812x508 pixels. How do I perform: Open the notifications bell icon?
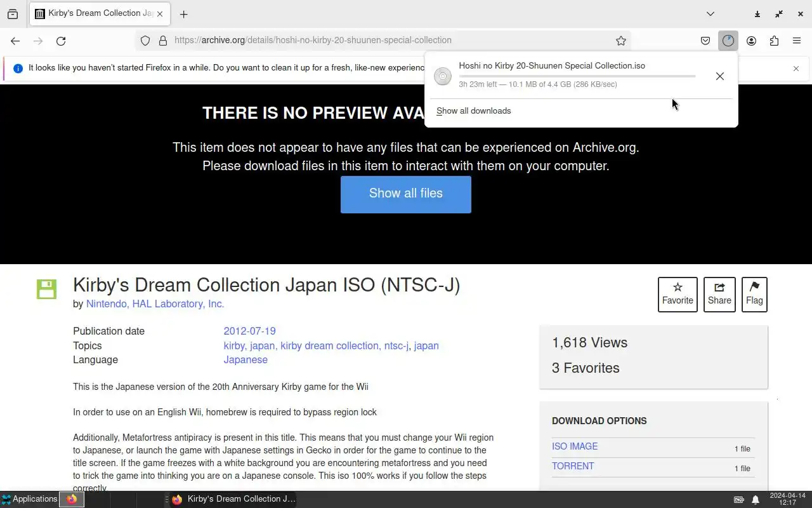tap(756, 500)
